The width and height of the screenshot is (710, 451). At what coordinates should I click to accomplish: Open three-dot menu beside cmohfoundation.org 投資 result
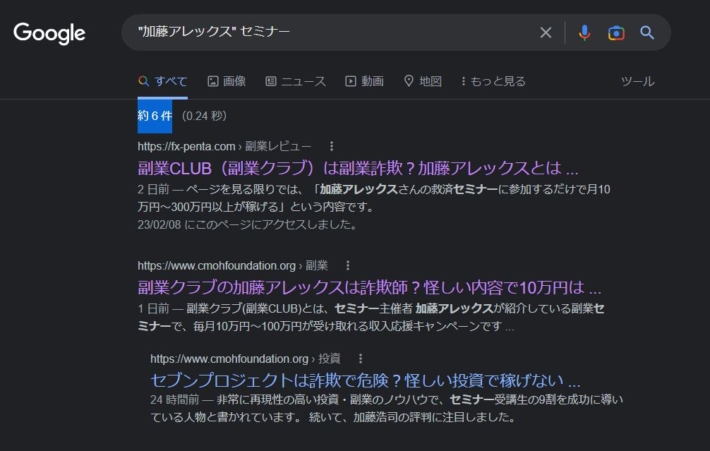tap(360, 359)
